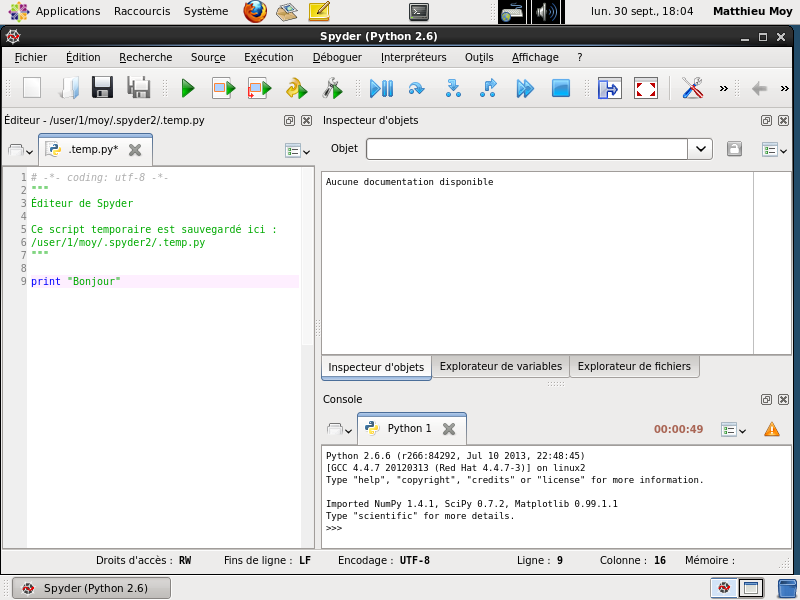800x600 pixels.
Task: Select the .temp.py editor tab
Action: [93, 149]
